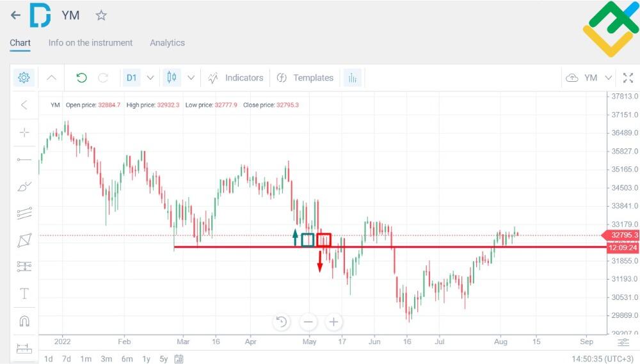Switch to Info on the instrument tab
Screen dimensions: 640x364
click(x=90, y=43)
